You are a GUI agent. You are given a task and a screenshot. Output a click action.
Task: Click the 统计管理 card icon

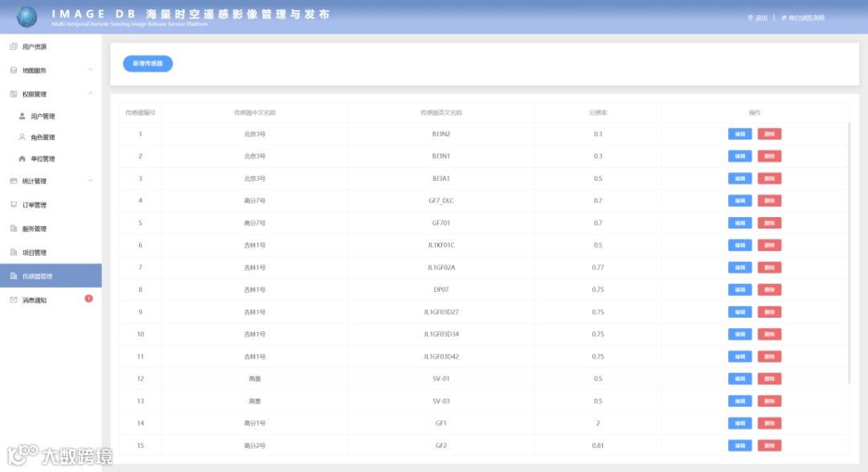(x=14, y=181)
